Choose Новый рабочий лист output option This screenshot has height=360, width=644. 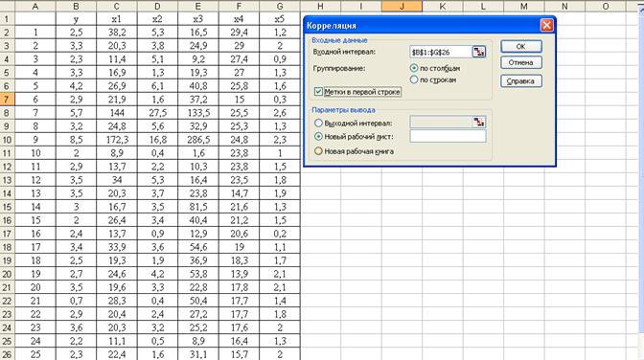pos(318,136)
